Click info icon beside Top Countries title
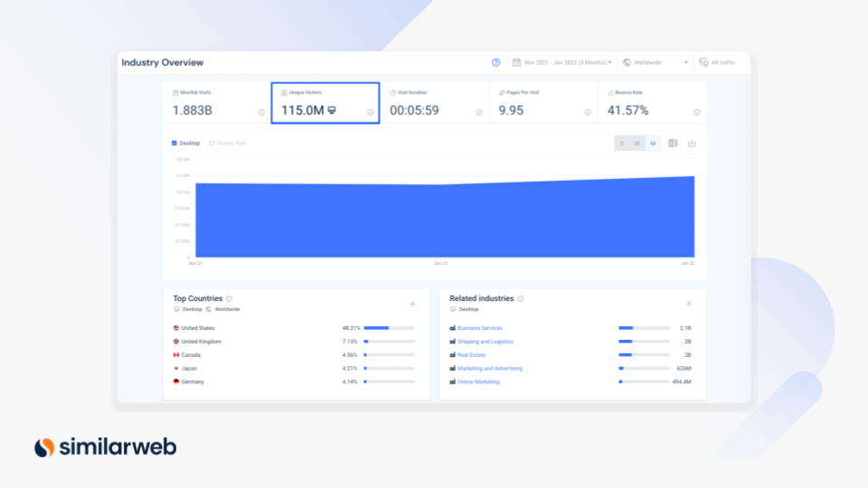 pos(230,299)
